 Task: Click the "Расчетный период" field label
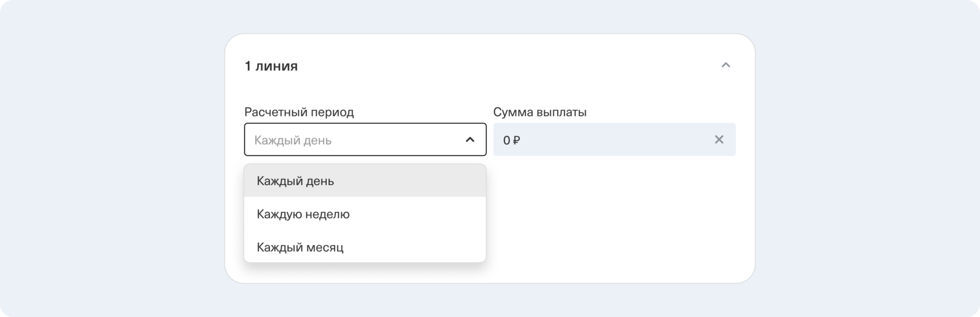[299, 112]
